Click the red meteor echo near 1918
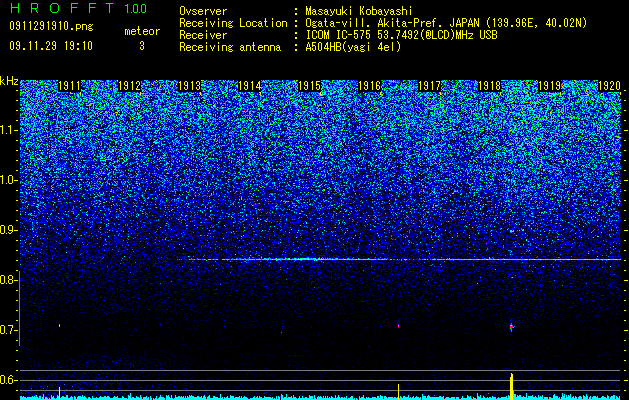This screenshot has width=629, height=400. pos(511,327)
